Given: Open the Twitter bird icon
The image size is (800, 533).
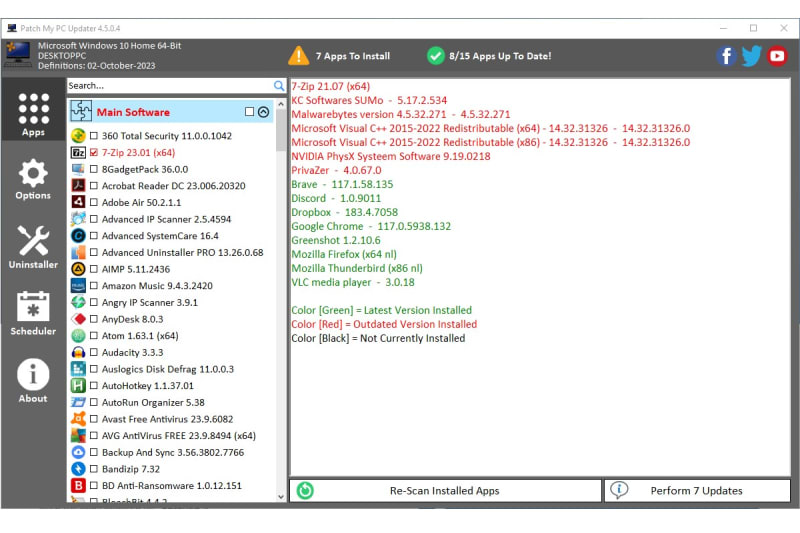Looking at the screenshot, I should [x=752, y=56].
